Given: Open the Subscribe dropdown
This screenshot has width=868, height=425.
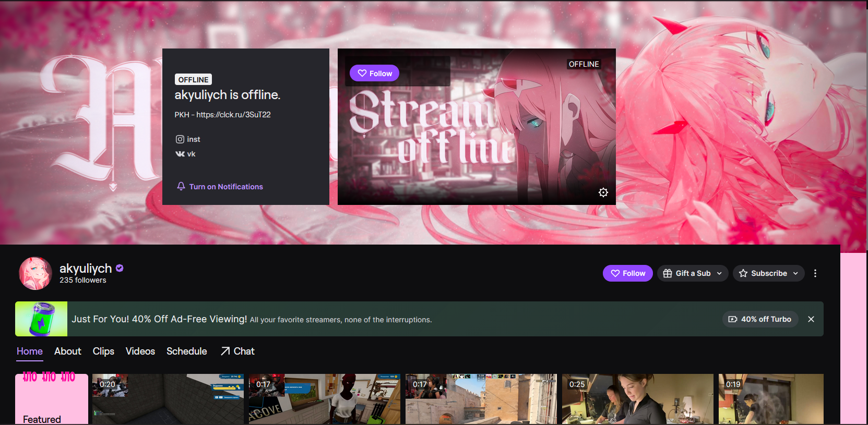Looking at the screenshot, I should point(769,273).
